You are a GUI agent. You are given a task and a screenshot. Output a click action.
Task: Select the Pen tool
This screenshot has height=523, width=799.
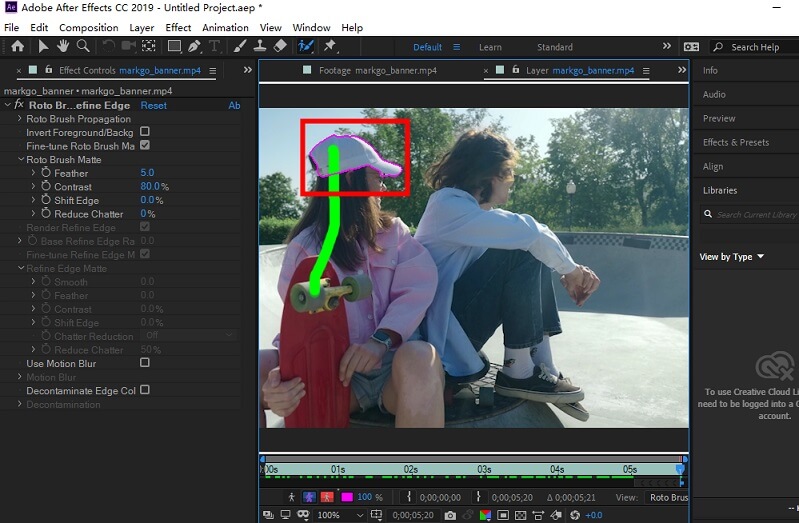pos(194,46)
